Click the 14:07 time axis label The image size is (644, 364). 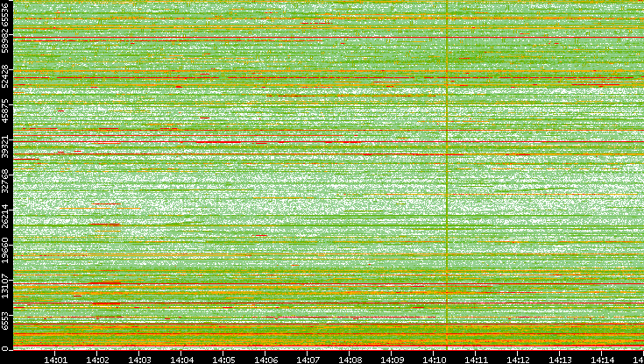308,360
